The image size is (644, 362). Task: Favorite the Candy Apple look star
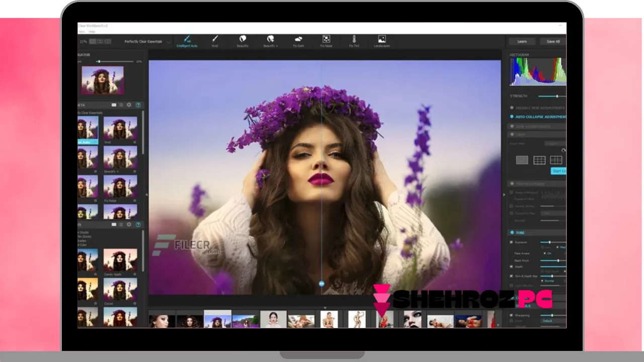click(x=134, y=275)
